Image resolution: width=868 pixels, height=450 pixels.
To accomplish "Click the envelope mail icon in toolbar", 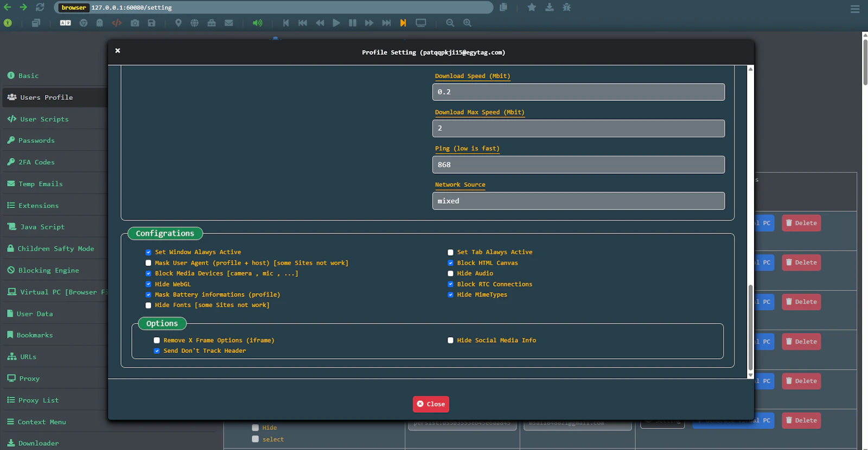I will (x=229, y=23).
